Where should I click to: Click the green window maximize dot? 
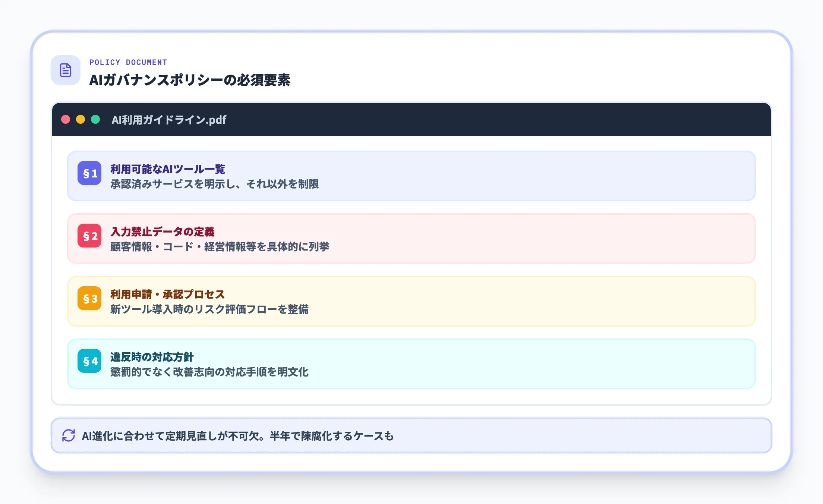95,119
